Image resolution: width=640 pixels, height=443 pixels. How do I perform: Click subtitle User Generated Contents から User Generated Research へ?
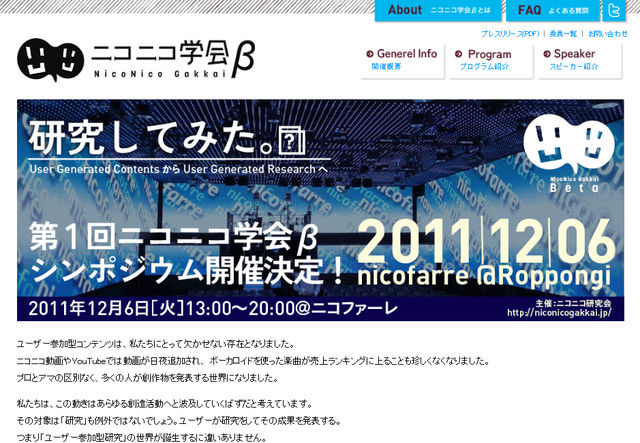(178, 169)
